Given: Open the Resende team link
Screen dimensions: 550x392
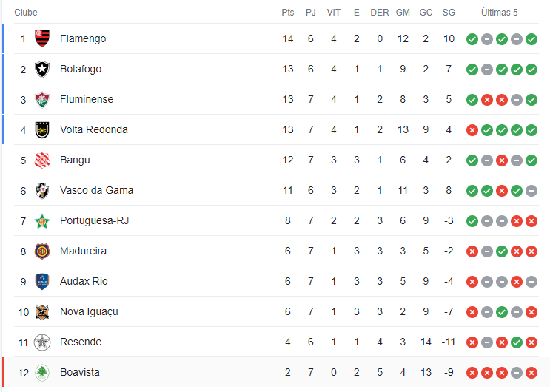Looking at the screenshot, I should 81,342.
